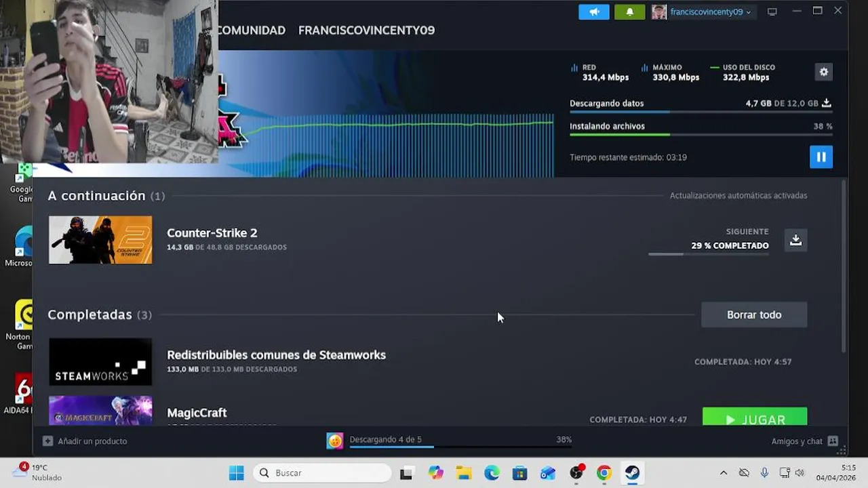The height and width of the screenshot is (488, 868).
Task: Click the Buscar taskbar search field
Action: coord(322,473)
